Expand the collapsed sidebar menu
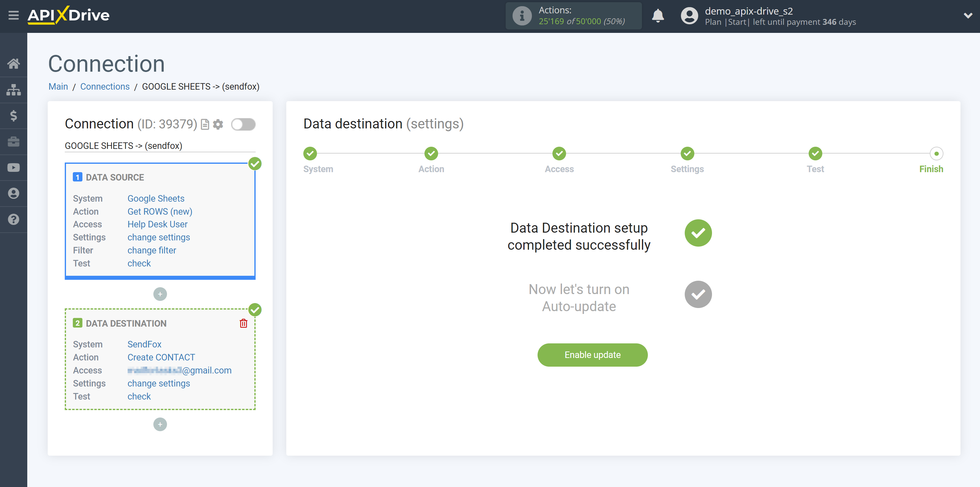The width and height of the screenshot is (980, 487). pyautogui.click(x=14, y=15)
